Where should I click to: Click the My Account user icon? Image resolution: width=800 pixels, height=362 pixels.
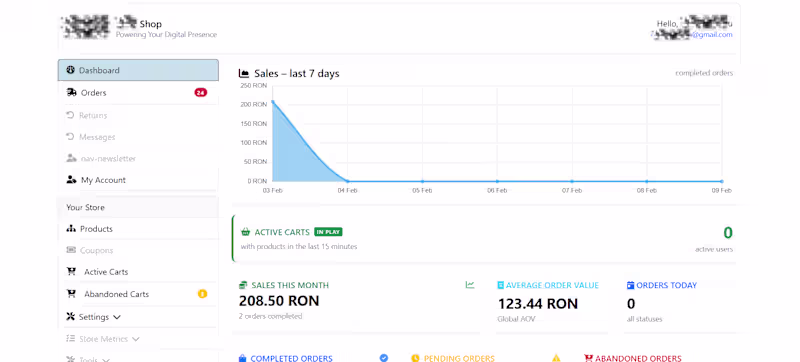pyautogui.click(x=71, y=179)
